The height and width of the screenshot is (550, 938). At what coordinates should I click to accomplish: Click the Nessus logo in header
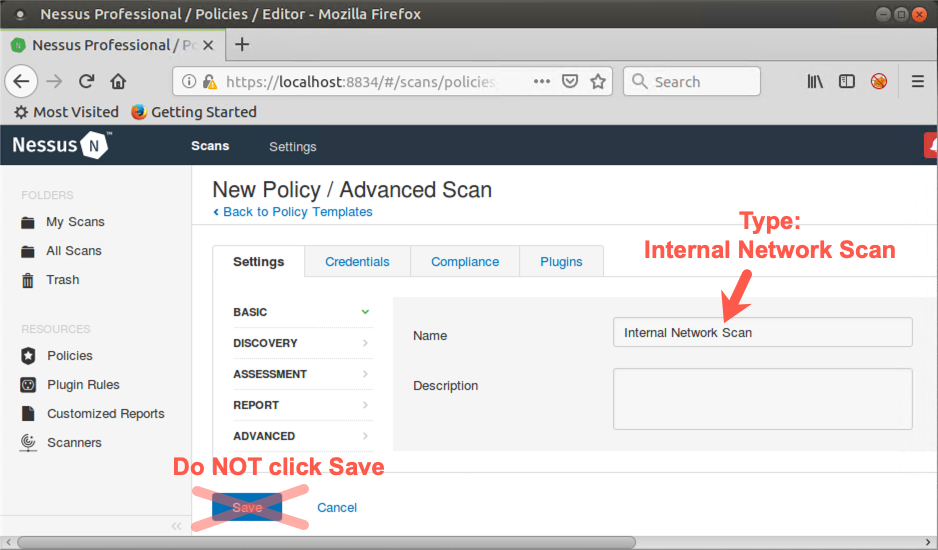(x=61, y=146)
